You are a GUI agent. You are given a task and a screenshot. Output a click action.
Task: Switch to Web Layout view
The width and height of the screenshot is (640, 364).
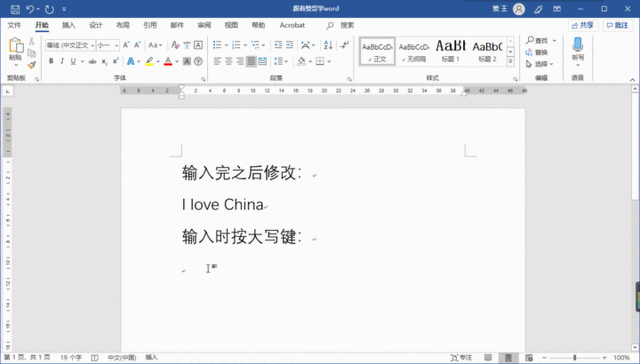(x=529, y=358)
